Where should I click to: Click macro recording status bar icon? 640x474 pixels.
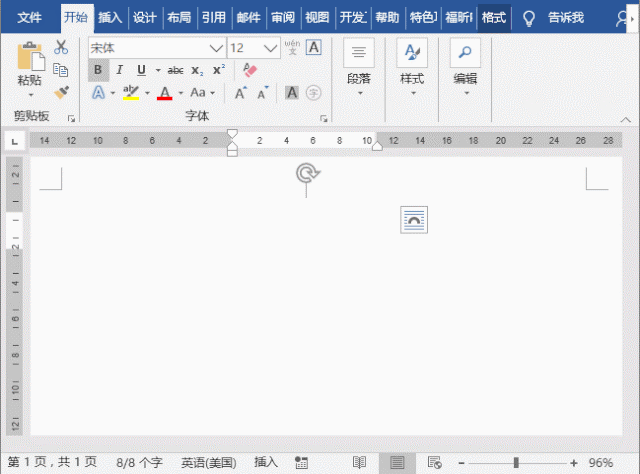point(301,463)
